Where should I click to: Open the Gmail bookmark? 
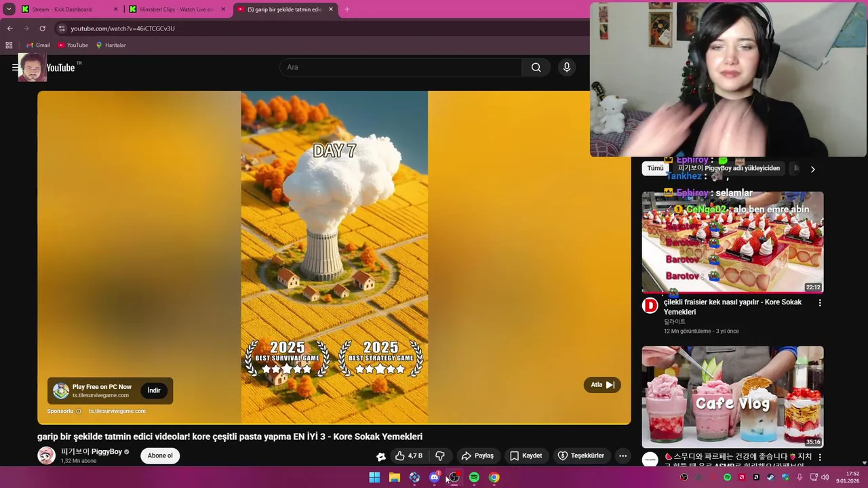coord(38,45)
